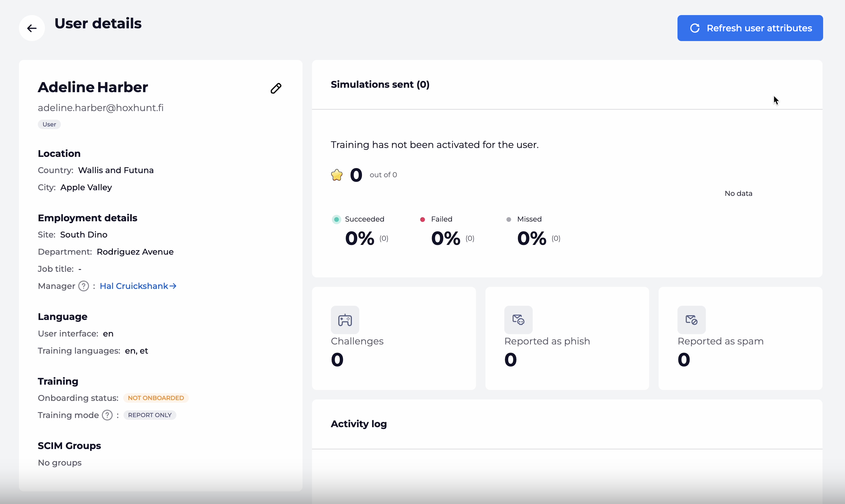
Task: Click the Reported as phish icon
Action: click(x=518, y=320)
